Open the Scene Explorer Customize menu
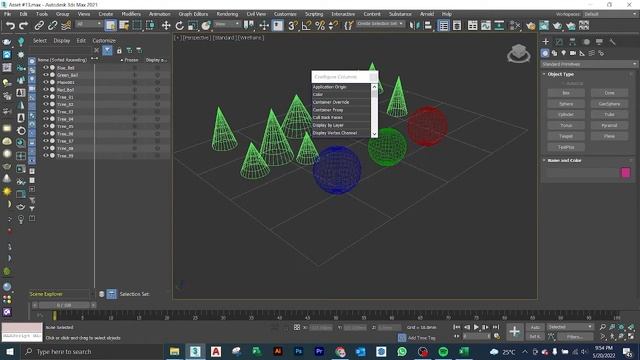Viewport: 640px width, 360px height. tap(104, 41)
